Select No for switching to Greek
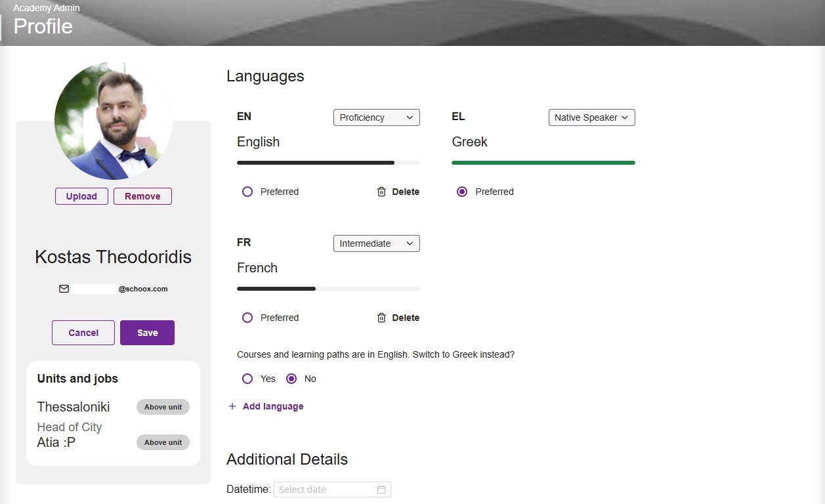This screenshot has width=825, height=504. coord(291,379)
